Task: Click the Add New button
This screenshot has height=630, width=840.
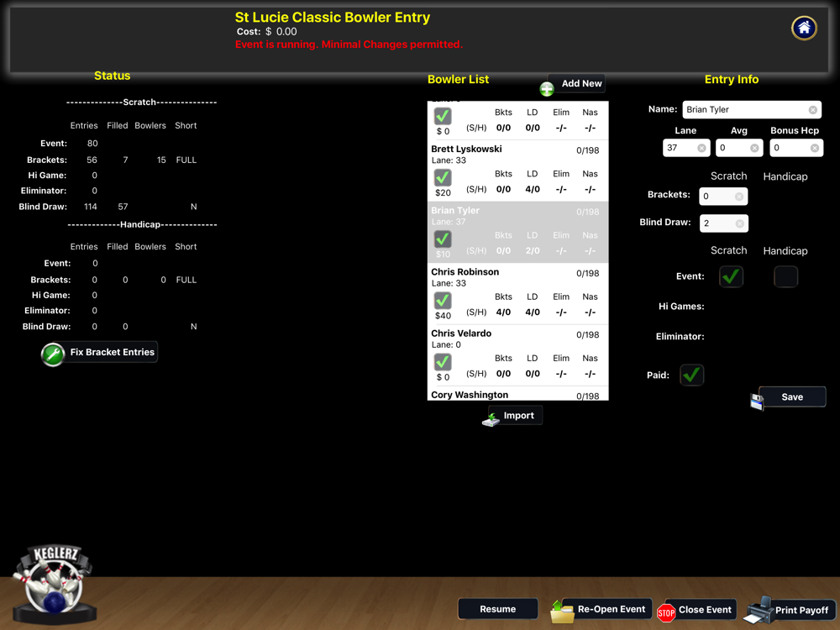Action: [576, 83]
